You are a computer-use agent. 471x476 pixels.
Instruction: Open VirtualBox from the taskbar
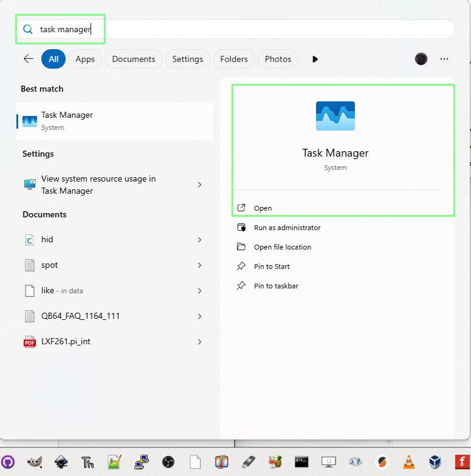point(435,462)
